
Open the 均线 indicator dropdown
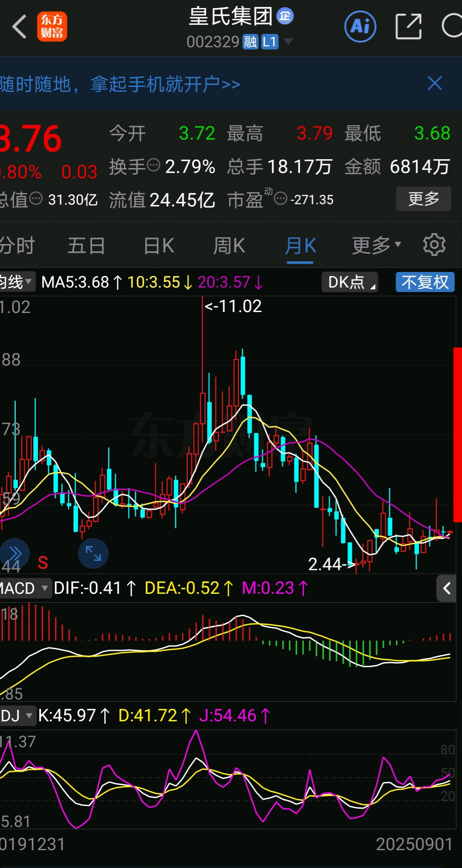point(17,282)
